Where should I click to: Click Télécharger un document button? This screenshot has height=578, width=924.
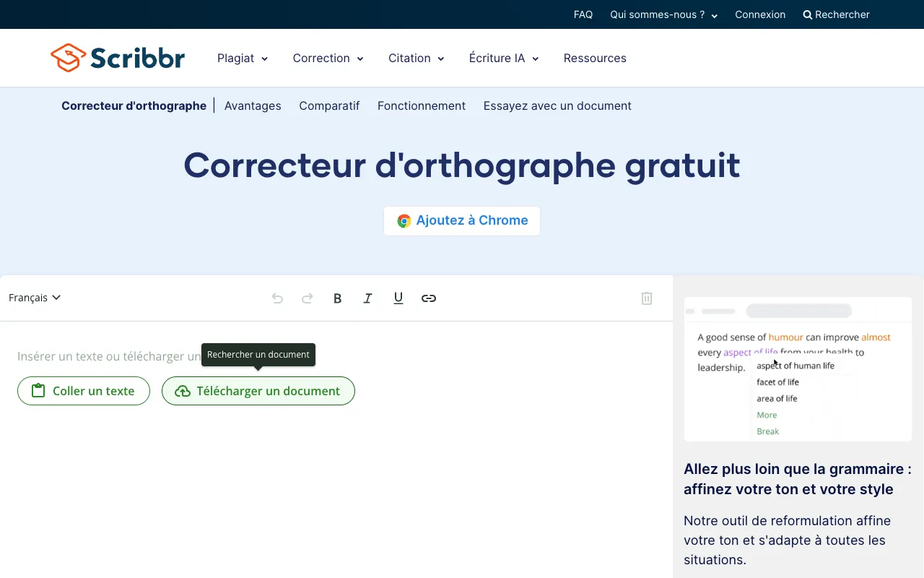[258, 391]
